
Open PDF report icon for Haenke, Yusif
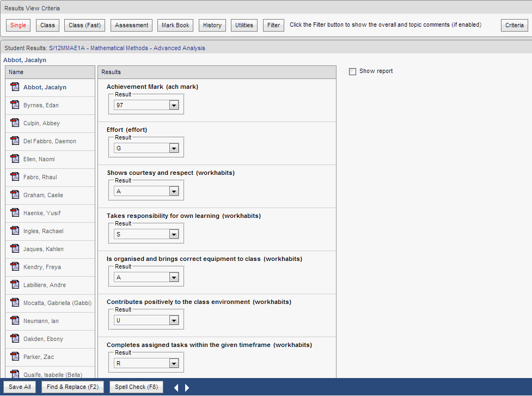(15, 213)
